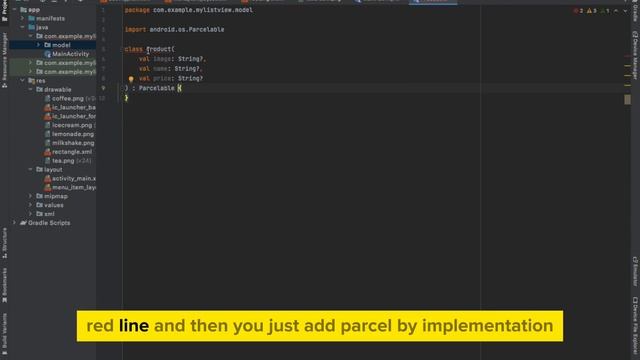This screenshot has width=640, height=360.
Task: Open the Emulator tool window
Action: (x=635, y=271)
